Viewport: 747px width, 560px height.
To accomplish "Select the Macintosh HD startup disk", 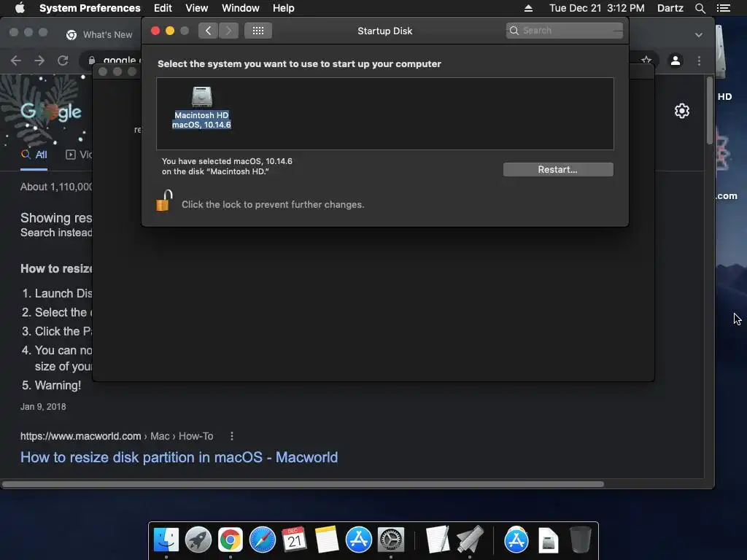I will point(201,107).
